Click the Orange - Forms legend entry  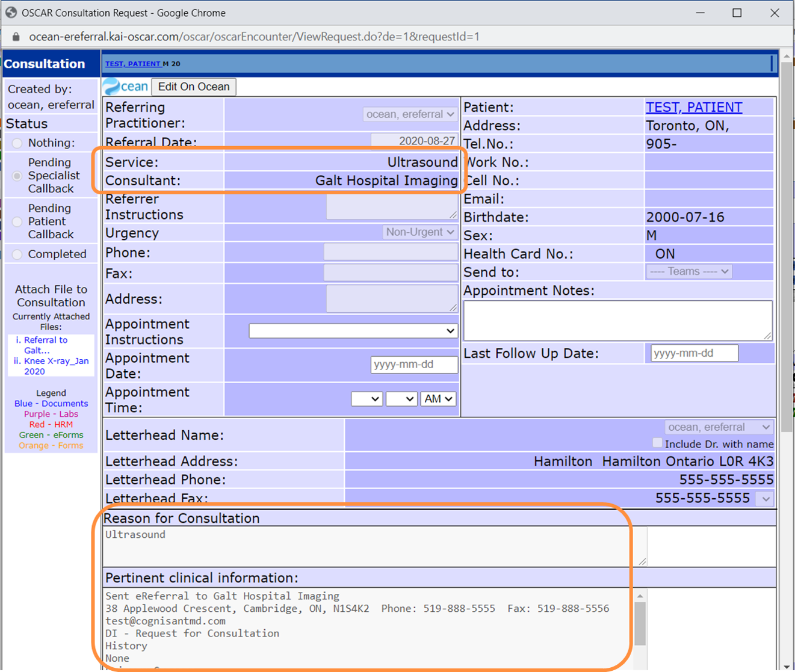coord(51,446)
